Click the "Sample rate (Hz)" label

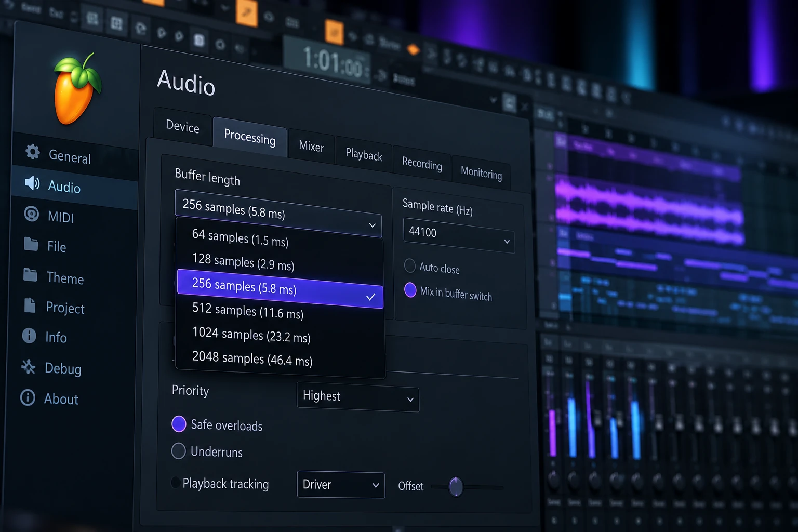437,207
